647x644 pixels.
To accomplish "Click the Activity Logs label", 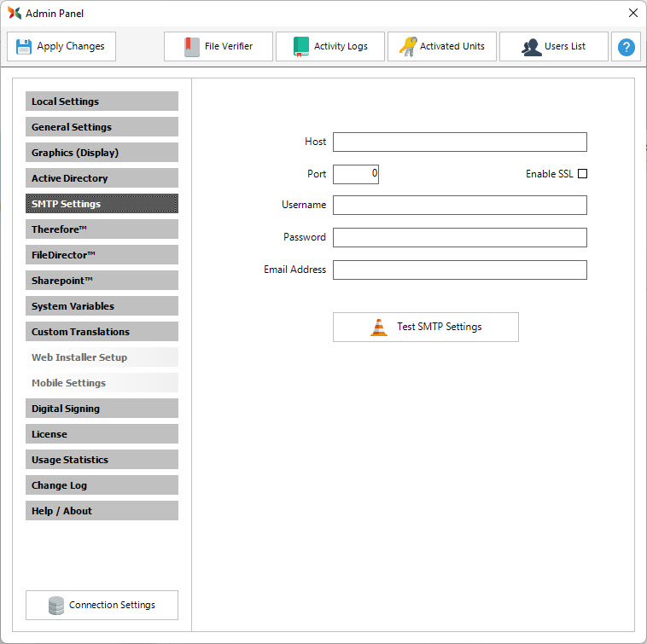I will (341, 46).
